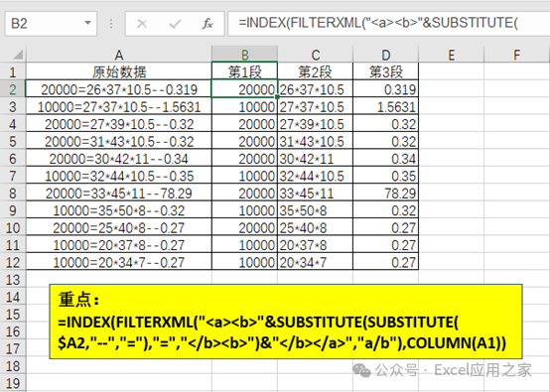Click the 第2段 header cell
This screenshot has height=392, width=550.
click(315, 71)
